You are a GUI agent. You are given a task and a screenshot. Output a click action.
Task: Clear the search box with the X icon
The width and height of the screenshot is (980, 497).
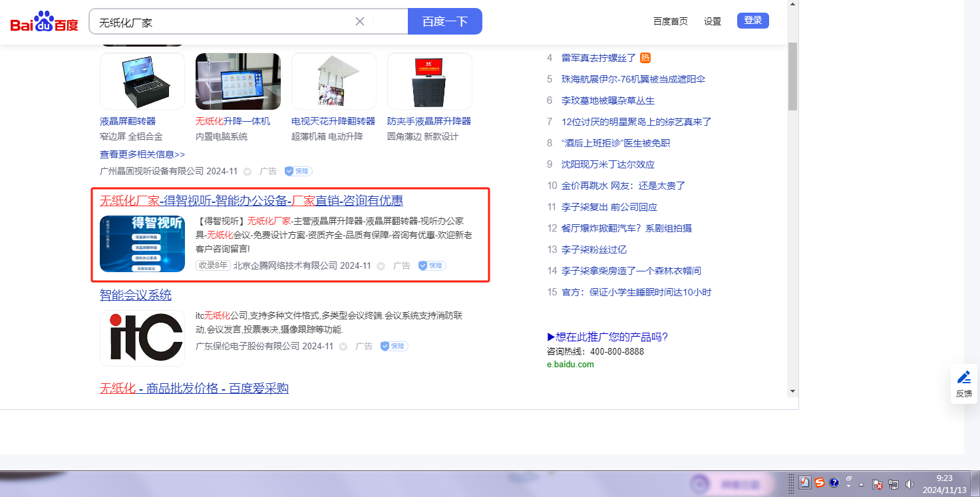point(360,21)
